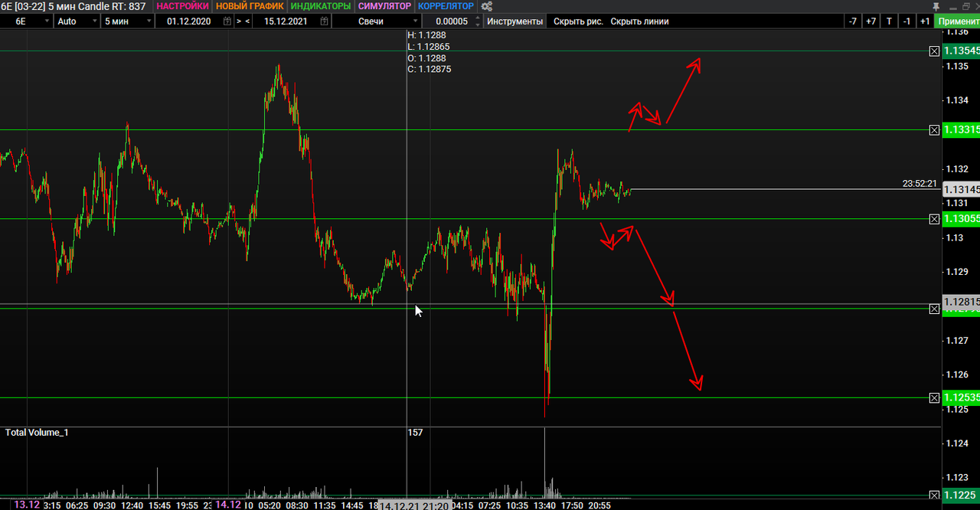This screenshot has height=510, width=980.
Task: Click the 13.12 date marker on time axis
Action: 27,505
